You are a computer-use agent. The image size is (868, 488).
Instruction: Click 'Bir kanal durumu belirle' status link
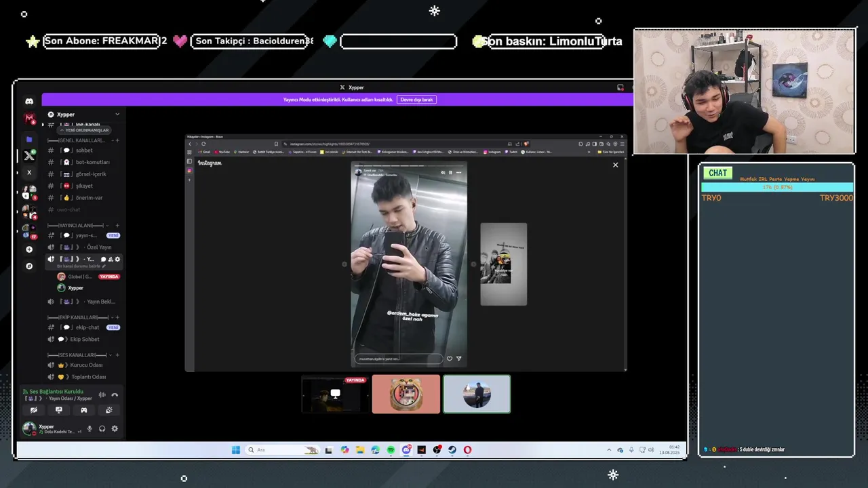pyautogui.click(x=81, y=266)
